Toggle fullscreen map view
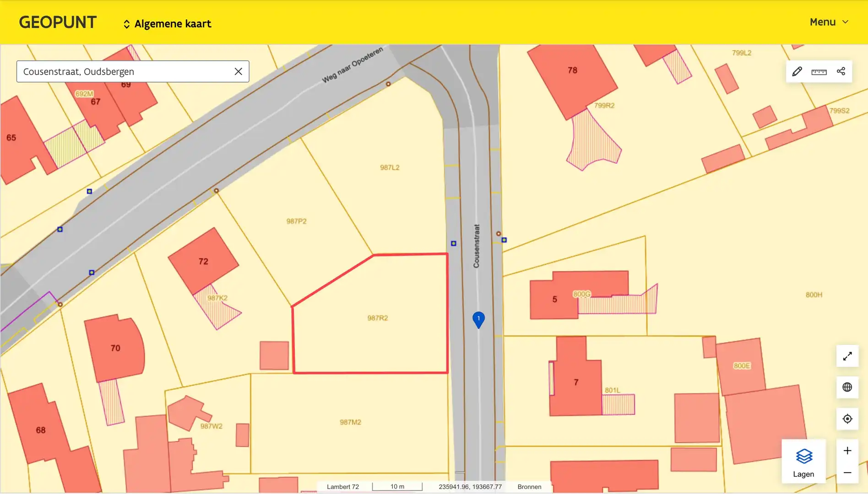The height and width of the screenshot is (494, 868). click(847, 356)
